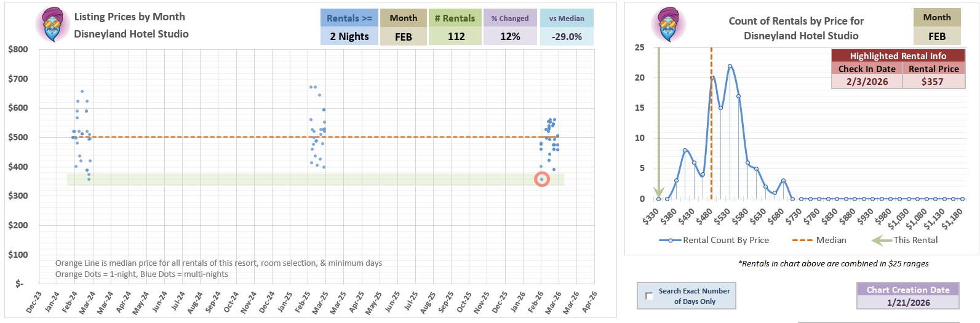Click the # Rentals header cell
The height and width of the screenshot is (323, 980).
pyautogui.click(x=455, y=18)
